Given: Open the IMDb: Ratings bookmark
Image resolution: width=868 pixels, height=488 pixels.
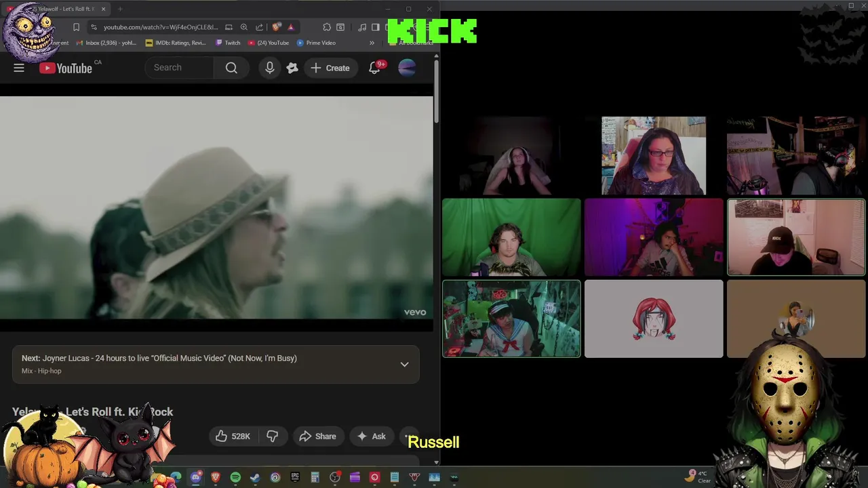Looking at the screenshot, I should point(176,43).
